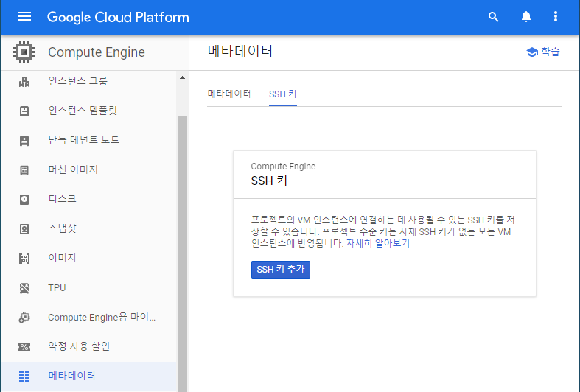Click the 인스턴스 템플릿 icon
This screenshot has width=580, height=392.
24,111
